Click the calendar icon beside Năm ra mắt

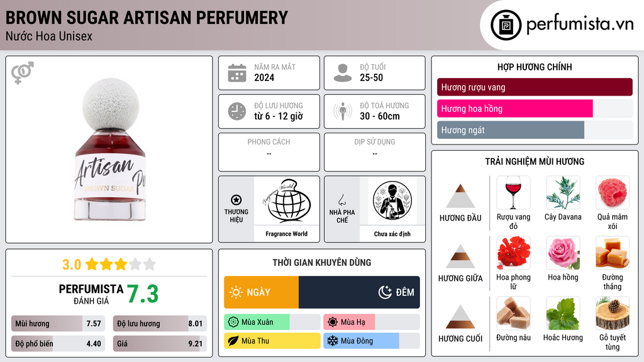[x=237, y=73]
